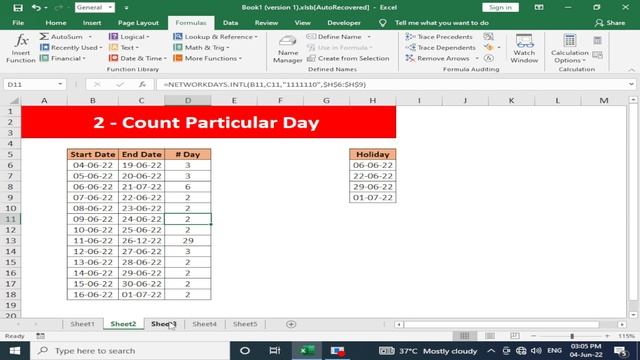Expand the Name Box dropdown arrow
This screenshot has height=360, width=640.
click(60, 84)
